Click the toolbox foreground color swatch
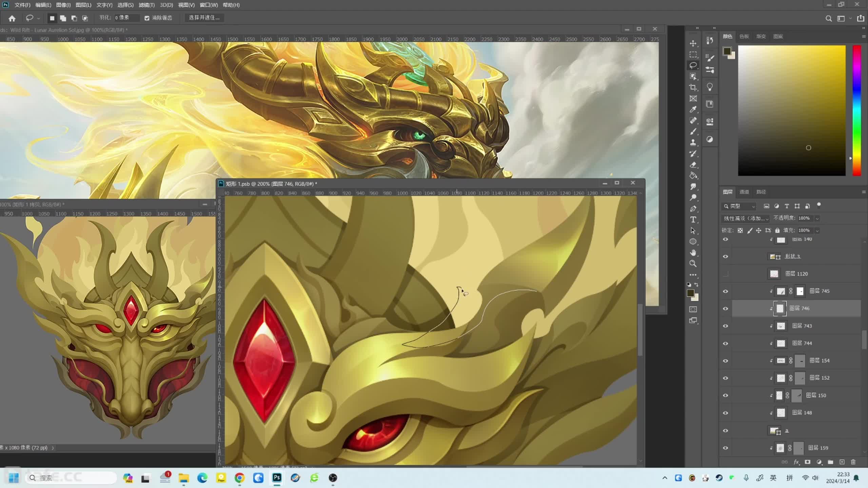The width and height of the screenshot is (868, 488). [x=690, y=293]
